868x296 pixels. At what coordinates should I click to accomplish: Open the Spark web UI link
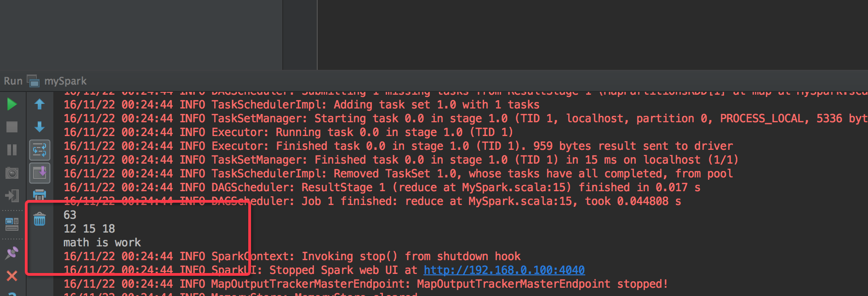[504, 270]
